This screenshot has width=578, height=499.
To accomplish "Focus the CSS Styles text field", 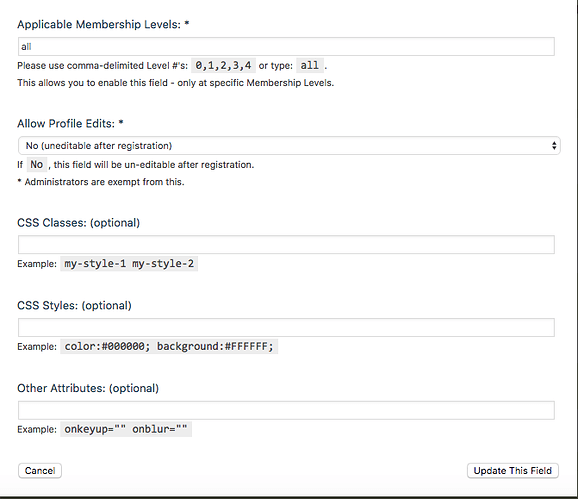I will click(286, 327).
